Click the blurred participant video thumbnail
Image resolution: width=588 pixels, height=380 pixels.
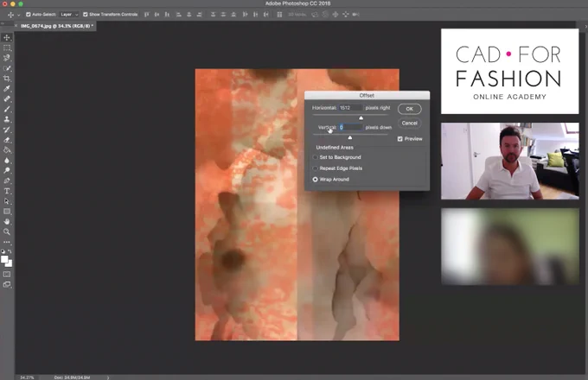tap(510, 247)
